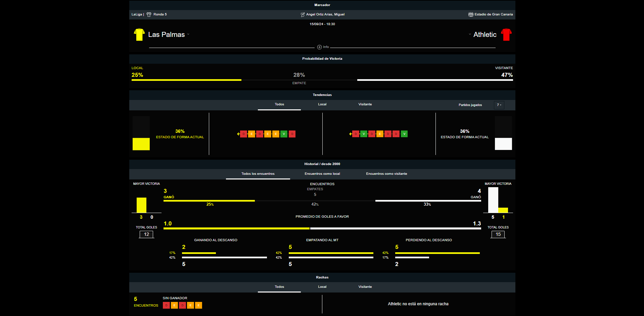Click the plus circle Info icon
Viewport: 644px width, 316px height.
point(319,47)
